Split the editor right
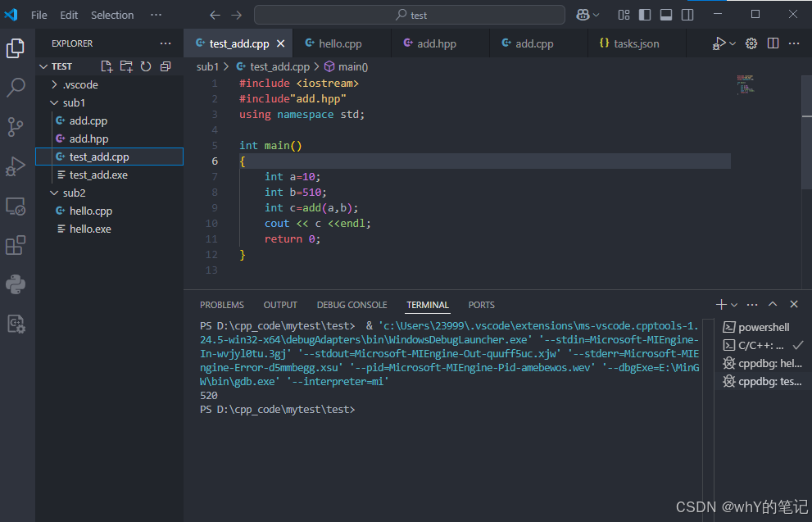 [x=773, y=43]
